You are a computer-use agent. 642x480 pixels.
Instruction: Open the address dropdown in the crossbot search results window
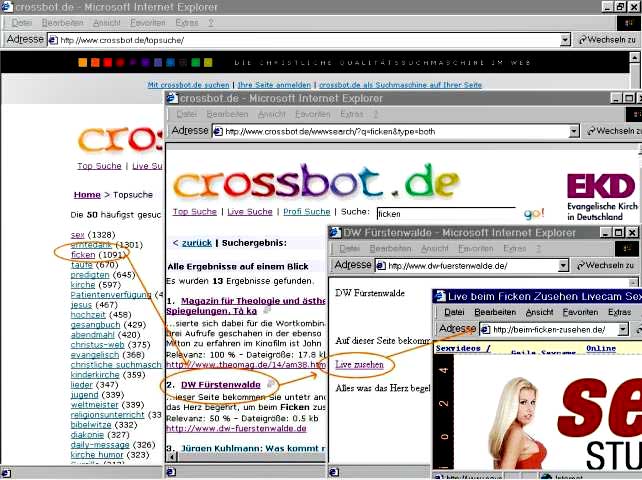(574, 131)
